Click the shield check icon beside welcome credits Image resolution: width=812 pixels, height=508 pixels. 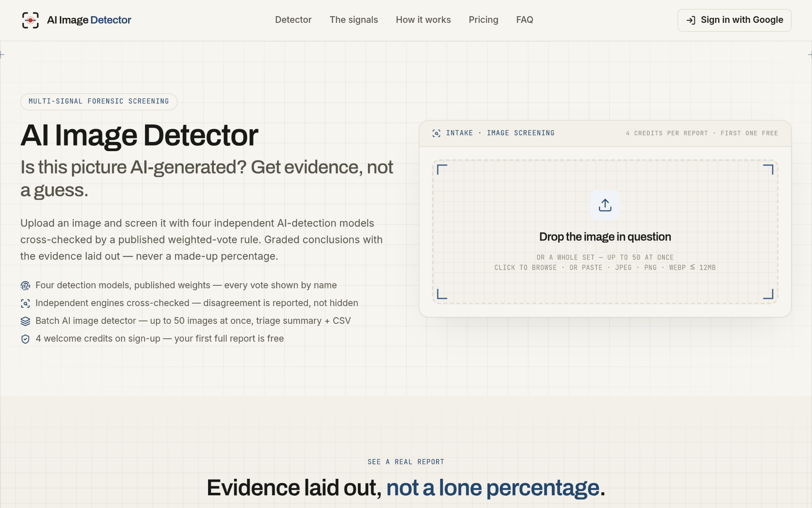pos(25,339)
